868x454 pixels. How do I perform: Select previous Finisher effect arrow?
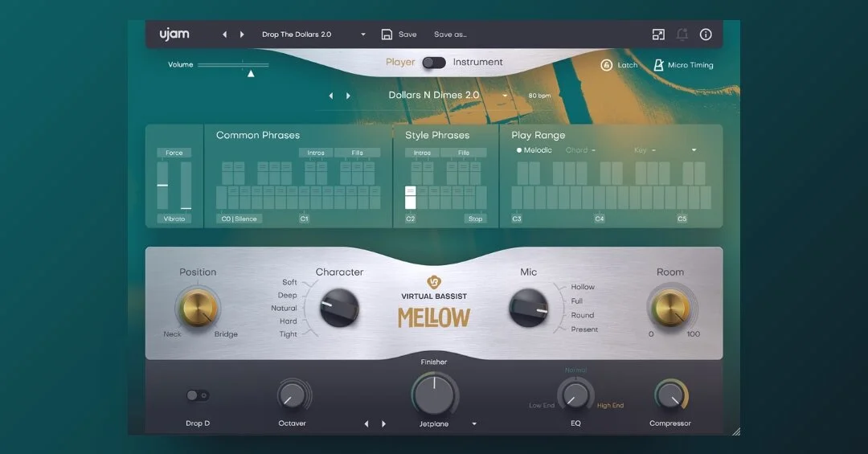[x=366, y=424]
